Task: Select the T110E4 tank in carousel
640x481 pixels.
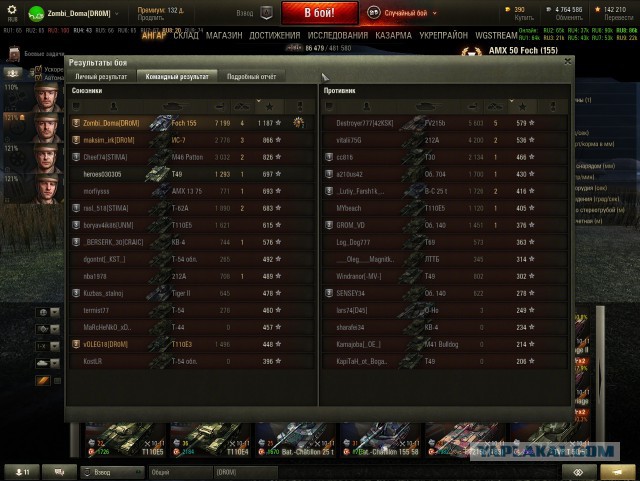Action: (x=210, y=440)
